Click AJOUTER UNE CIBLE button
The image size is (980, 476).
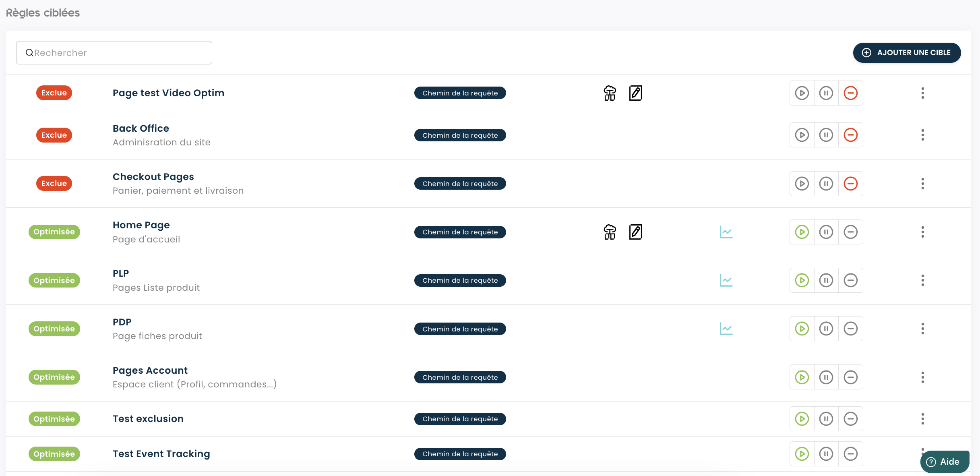pos(907,53)
